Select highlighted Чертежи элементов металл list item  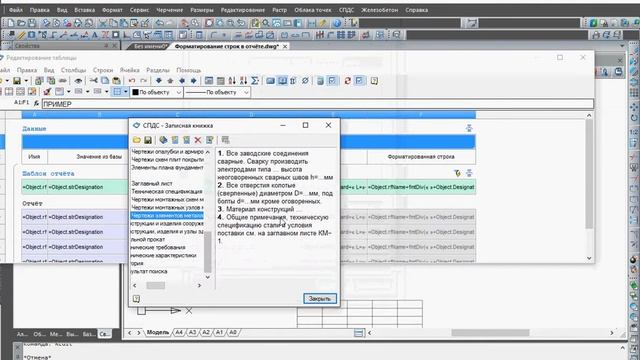click(167, 216)
